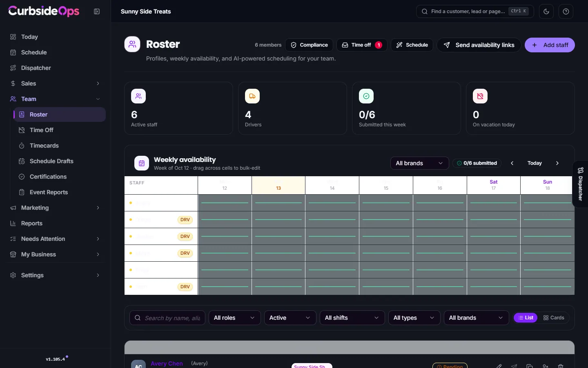Screen dimensions: 588x368
Task: Navigate to Timecards
Action: point(60,146)
